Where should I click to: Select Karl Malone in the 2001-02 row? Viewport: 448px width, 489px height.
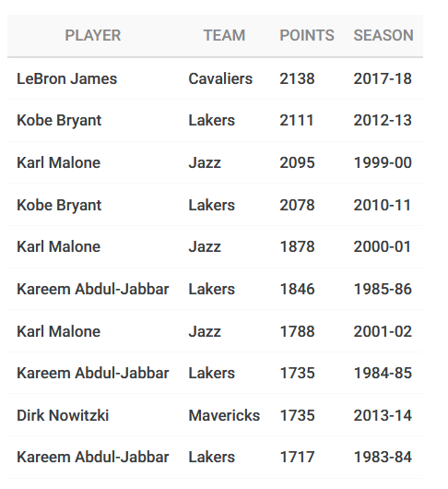click(x=59, y=331)
